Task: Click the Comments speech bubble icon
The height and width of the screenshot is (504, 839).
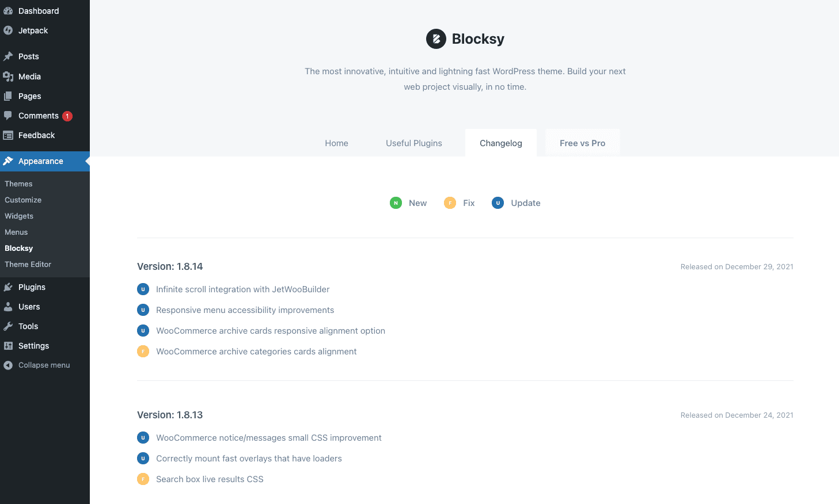Action: pos(8,116)
